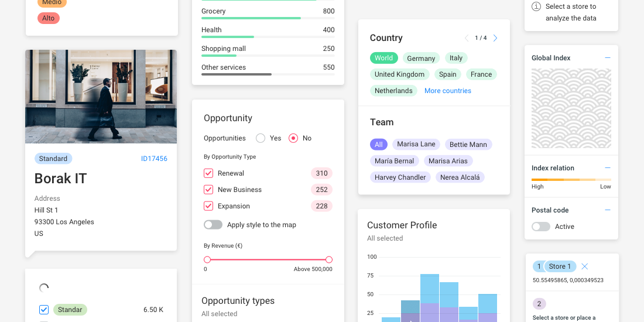Choose the All team filter chip
This screenshot has height=322, width=644.
pos(378,144)
